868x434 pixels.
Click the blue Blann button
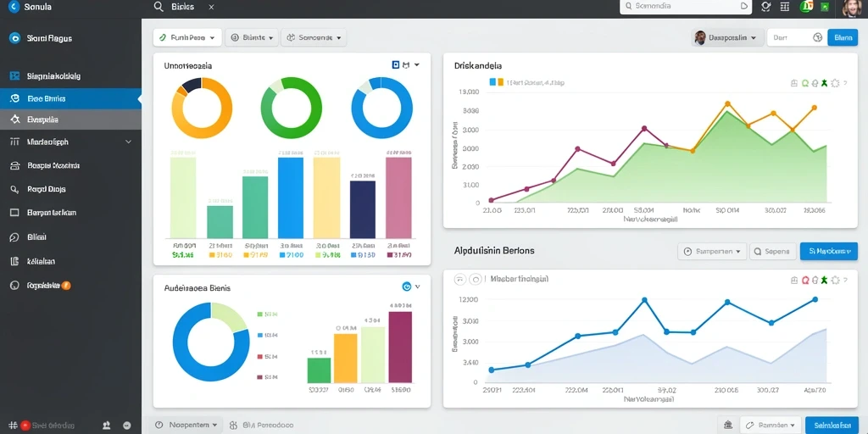[843, 37]
